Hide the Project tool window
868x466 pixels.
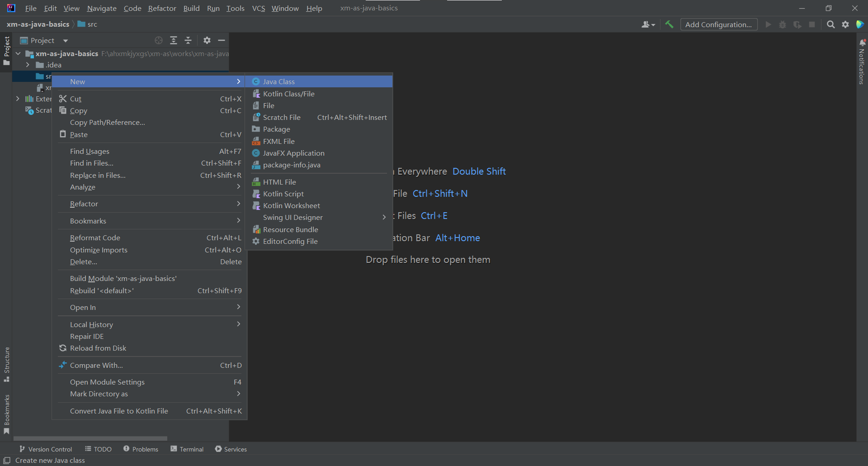click(222, 40)
